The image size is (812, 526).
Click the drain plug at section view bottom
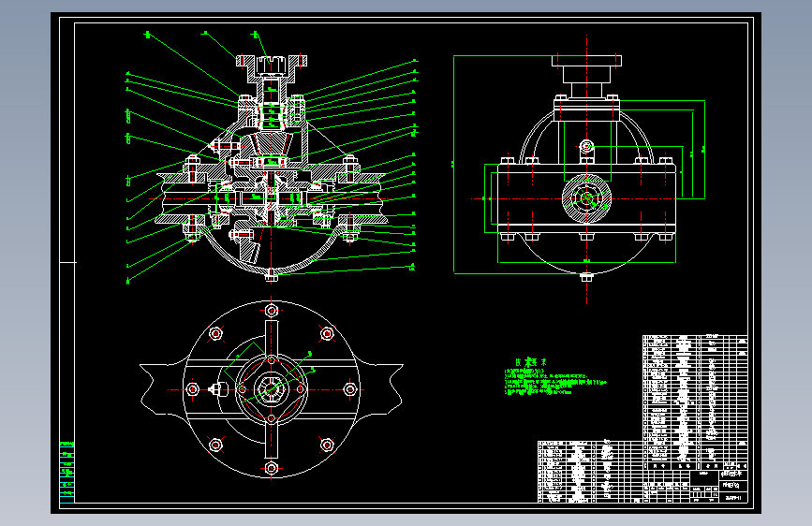[x=272, y=277]
